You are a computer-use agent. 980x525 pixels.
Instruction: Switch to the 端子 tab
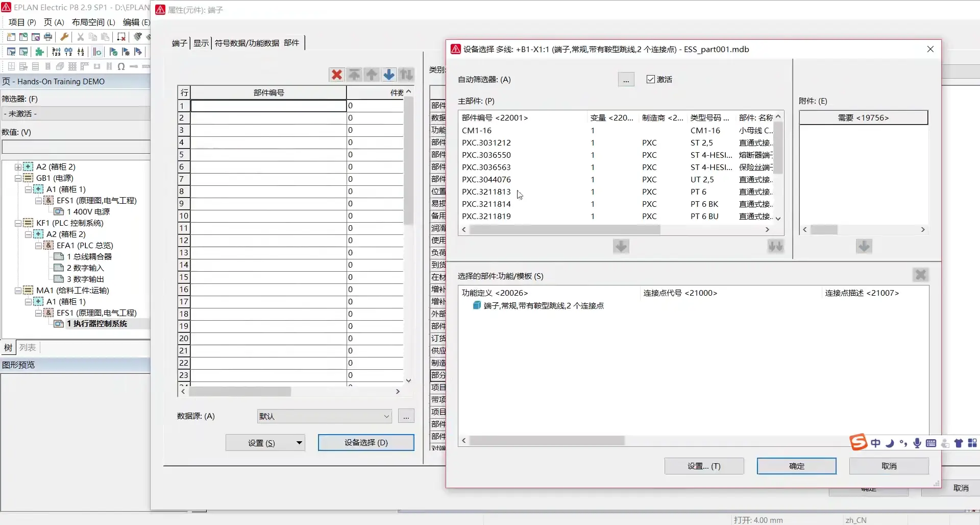click(179, 43)
